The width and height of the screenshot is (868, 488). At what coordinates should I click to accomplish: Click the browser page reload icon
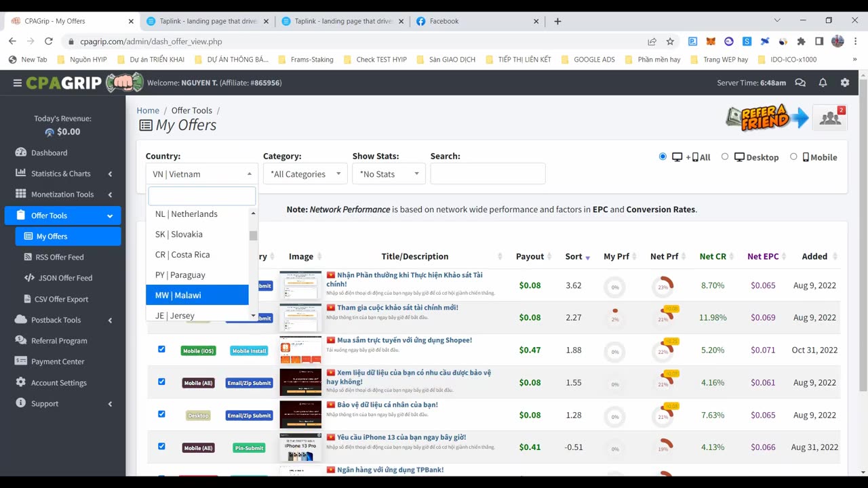pos(48,41)
